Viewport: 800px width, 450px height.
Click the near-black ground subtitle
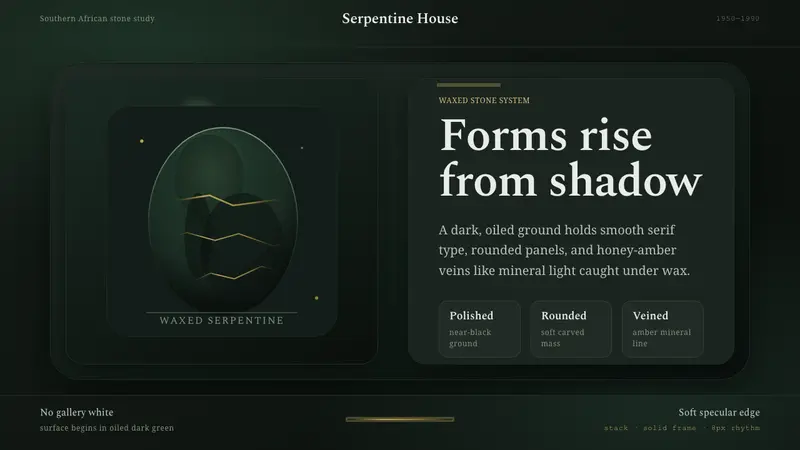[x=470, y=338]
